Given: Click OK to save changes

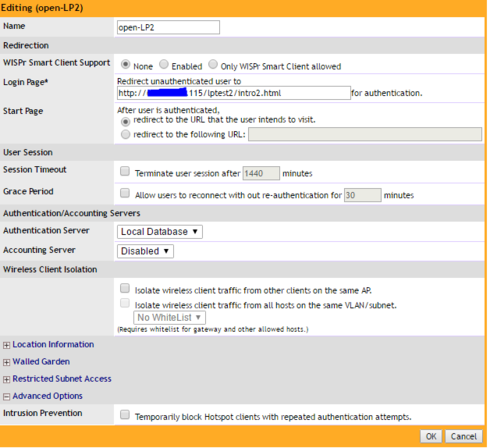Looking at the screenshot, I should click(431, 436).
